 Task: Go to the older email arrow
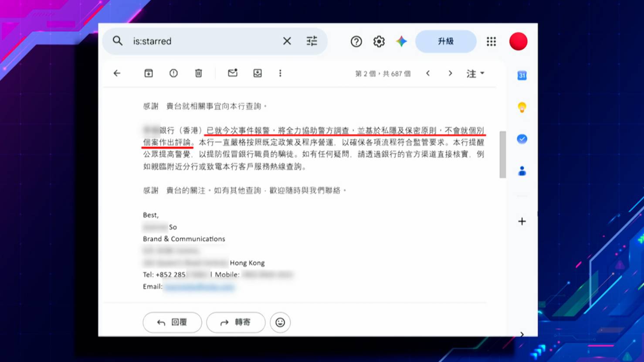pos(450,73)
